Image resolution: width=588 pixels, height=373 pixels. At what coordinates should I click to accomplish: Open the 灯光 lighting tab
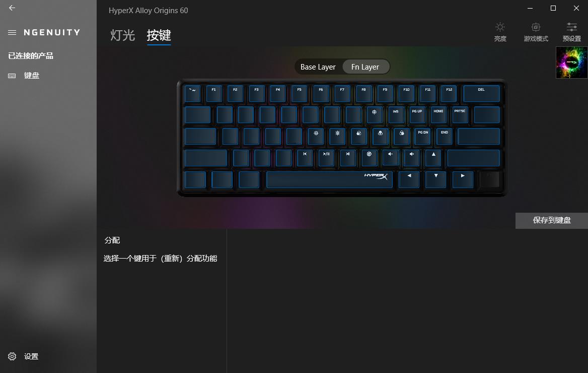pos(123,35)
